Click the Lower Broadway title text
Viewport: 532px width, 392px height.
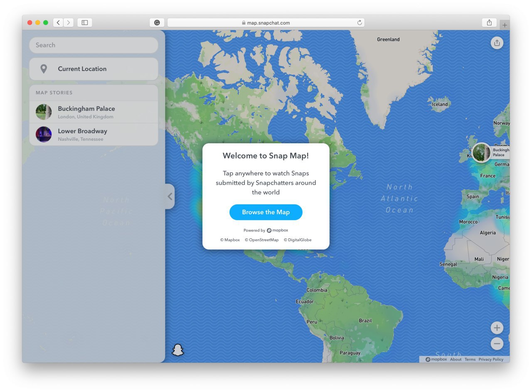pos(83,131)
